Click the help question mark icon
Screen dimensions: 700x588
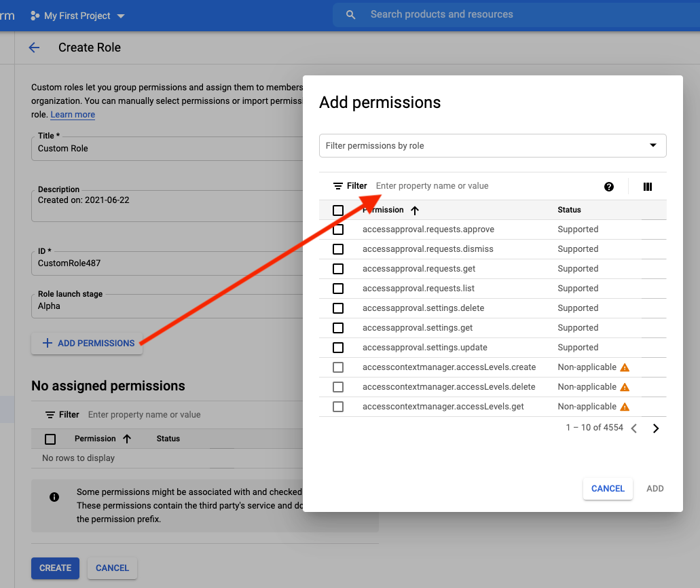609,187
